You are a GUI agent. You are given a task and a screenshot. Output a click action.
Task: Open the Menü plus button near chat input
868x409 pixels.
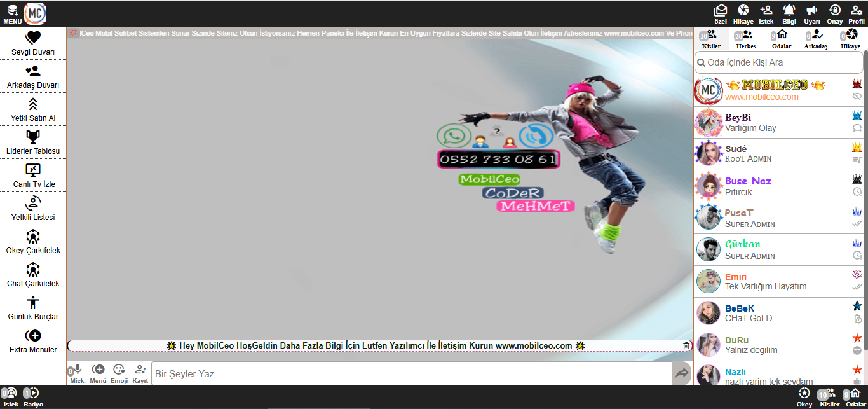point(98,373)
